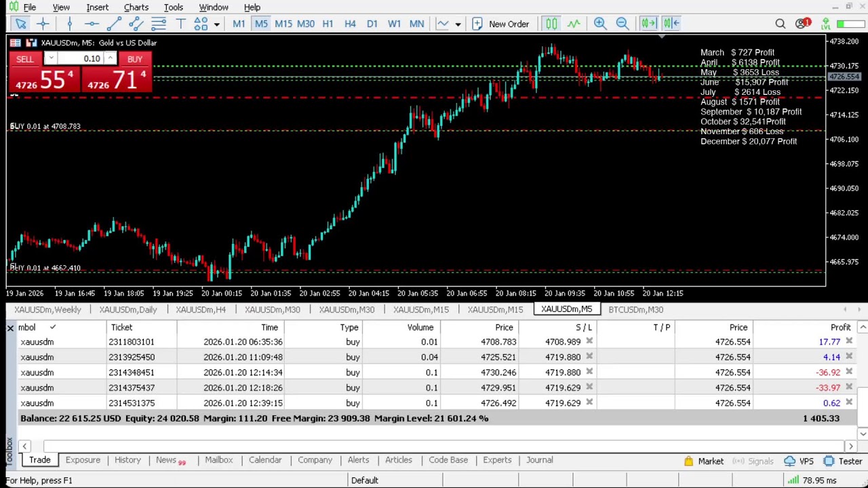Toggle the candlestick trading icon
Screen dimensions: 868x488
coord(551,24)
